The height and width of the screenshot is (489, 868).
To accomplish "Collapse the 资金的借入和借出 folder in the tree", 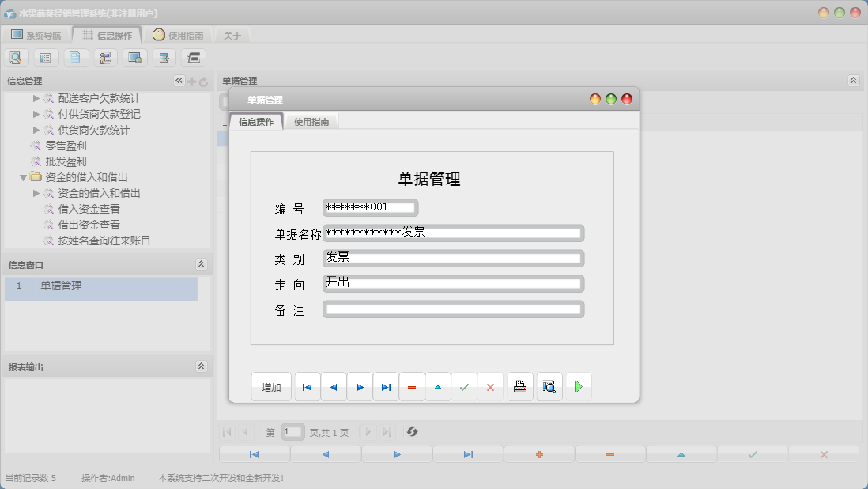I will coord(24,177).
